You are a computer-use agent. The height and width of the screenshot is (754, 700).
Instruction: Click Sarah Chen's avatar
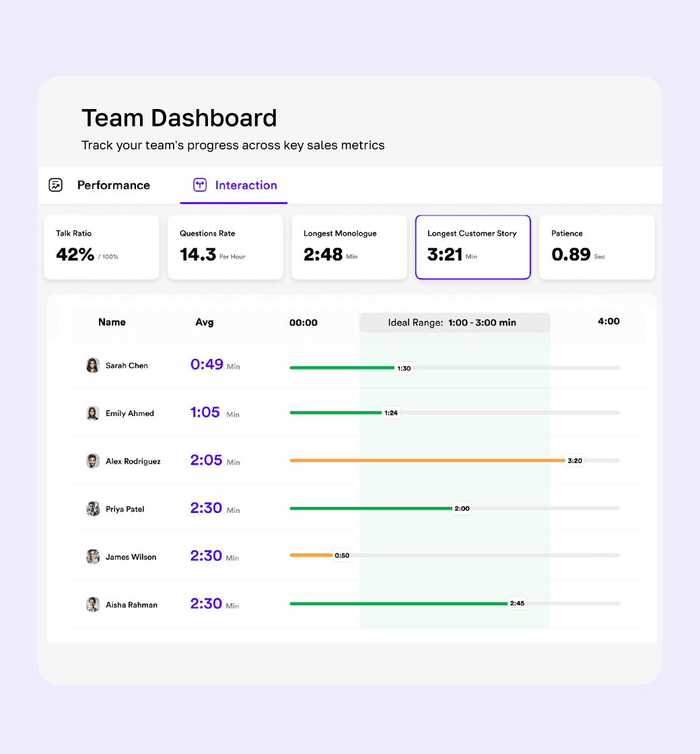(93, 366)
